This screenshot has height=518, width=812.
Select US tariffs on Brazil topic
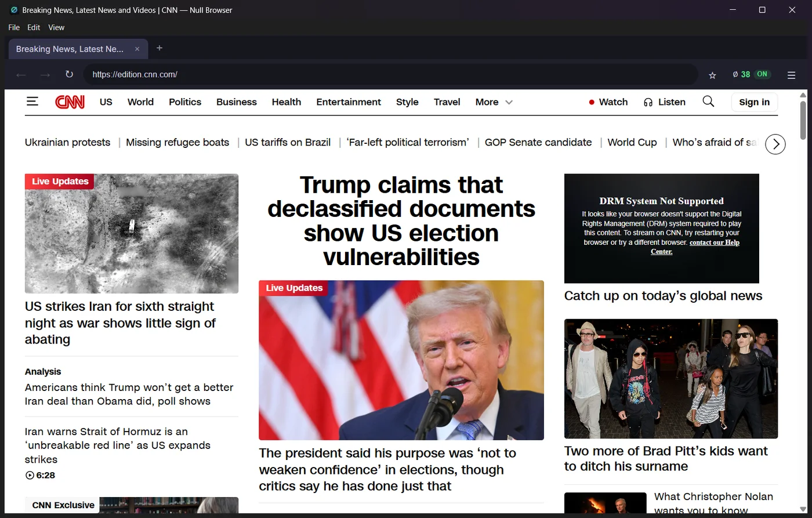pyautogui.click(x=288, y=142)
